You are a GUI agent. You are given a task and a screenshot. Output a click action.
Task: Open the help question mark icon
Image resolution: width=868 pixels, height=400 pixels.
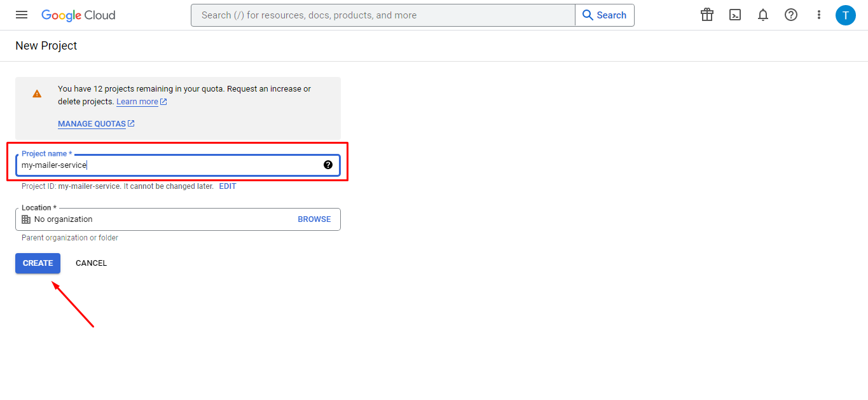(x=790, y=15)
